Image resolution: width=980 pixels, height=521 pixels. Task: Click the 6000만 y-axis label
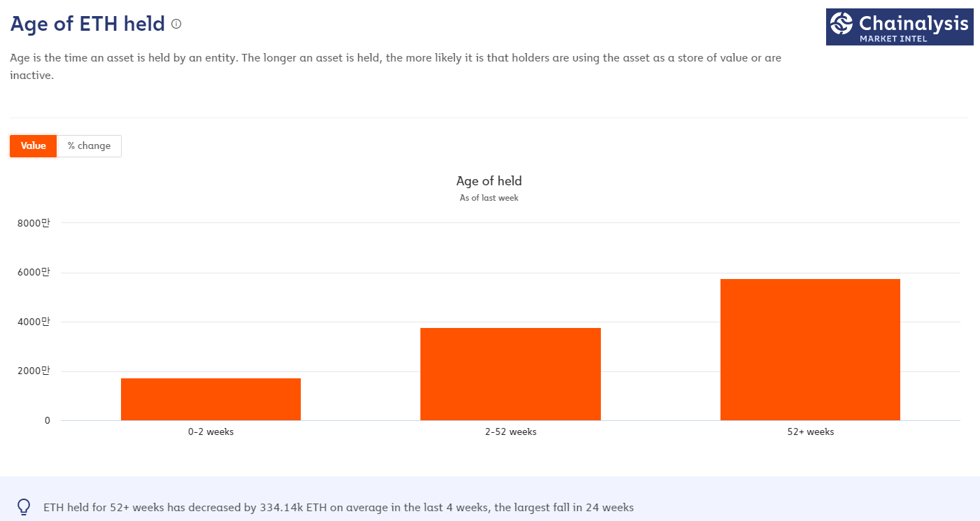pyautogui.click(x=34, y=272)
